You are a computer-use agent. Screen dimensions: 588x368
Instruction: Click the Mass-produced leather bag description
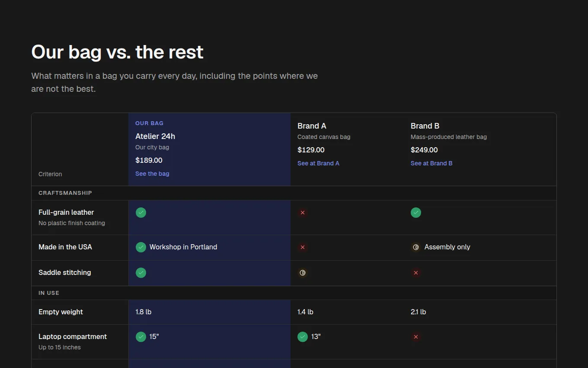(x=449, y=137)
